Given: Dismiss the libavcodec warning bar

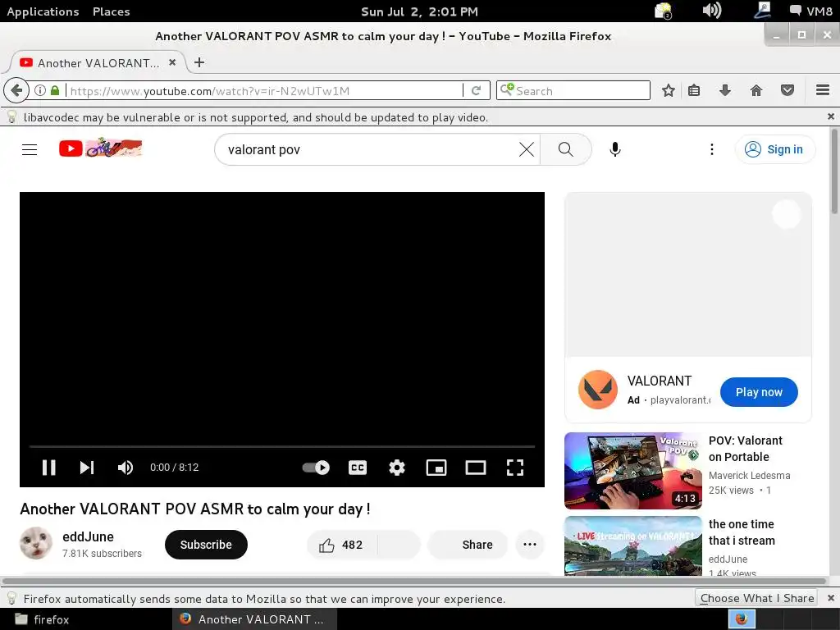Looking at the screenshot, I should pyautogui.click(x=831, y=116).
